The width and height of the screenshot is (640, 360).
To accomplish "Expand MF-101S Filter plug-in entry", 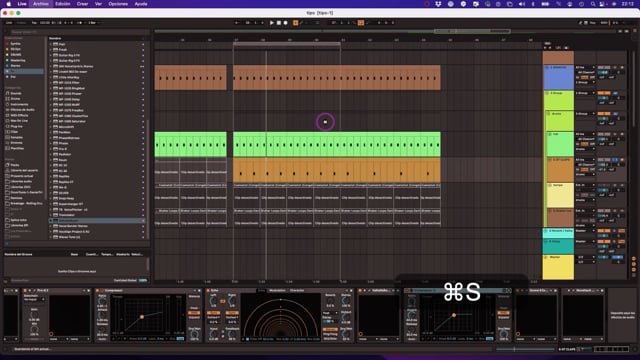I will tap(51, 82).
